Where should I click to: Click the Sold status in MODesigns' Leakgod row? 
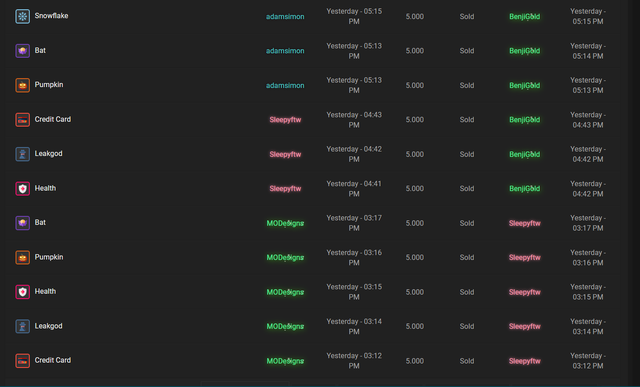[x=467, y=327]
